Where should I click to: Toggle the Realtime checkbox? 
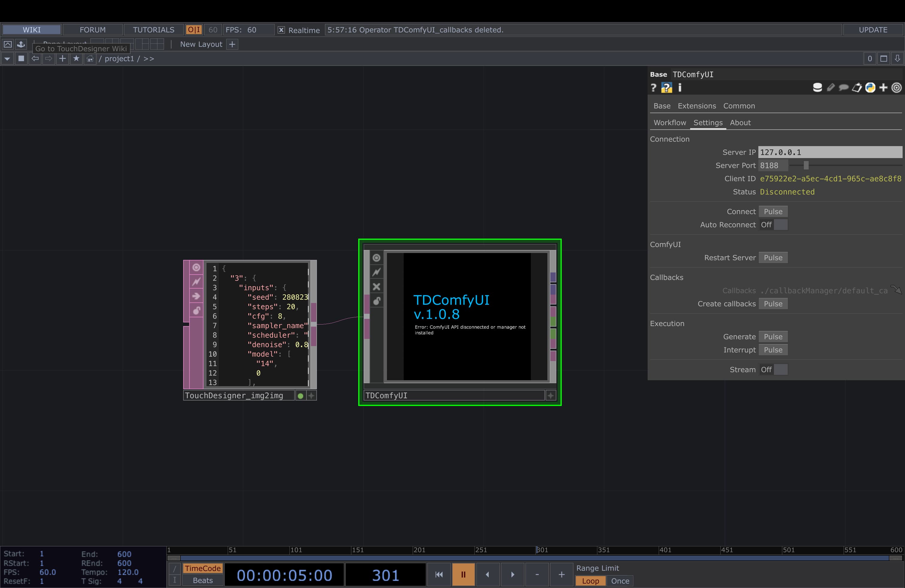281,30
